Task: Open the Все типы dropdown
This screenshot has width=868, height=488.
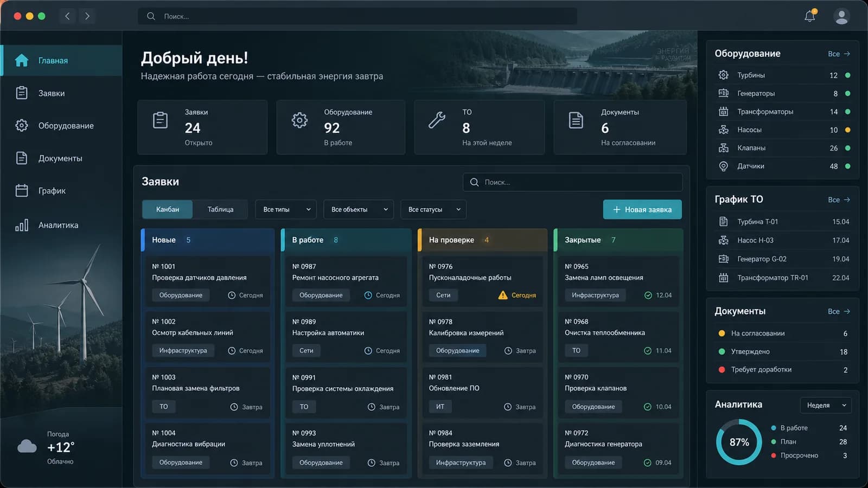Action: pyautogui.click(x=286, y=209)
